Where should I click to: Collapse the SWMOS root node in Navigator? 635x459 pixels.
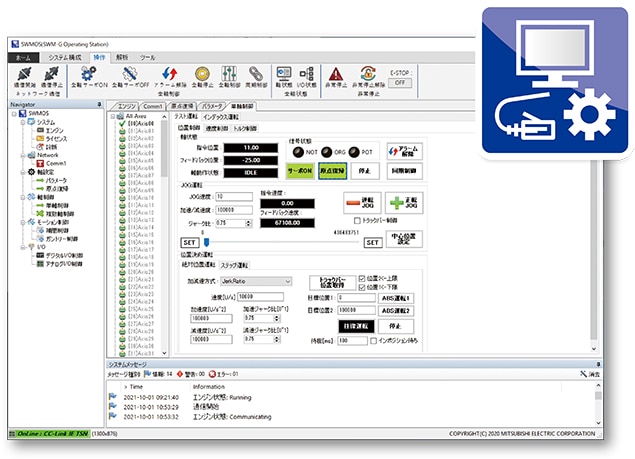14,114
